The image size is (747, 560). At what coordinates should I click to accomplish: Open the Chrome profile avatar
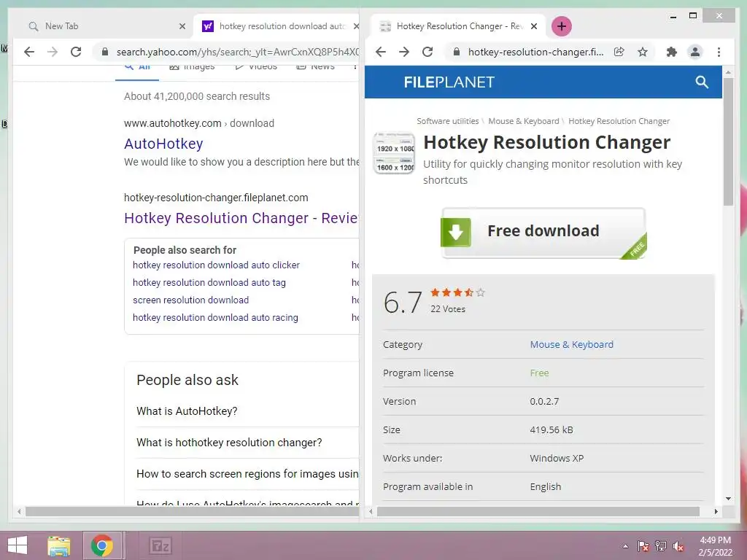pos(695,52)
